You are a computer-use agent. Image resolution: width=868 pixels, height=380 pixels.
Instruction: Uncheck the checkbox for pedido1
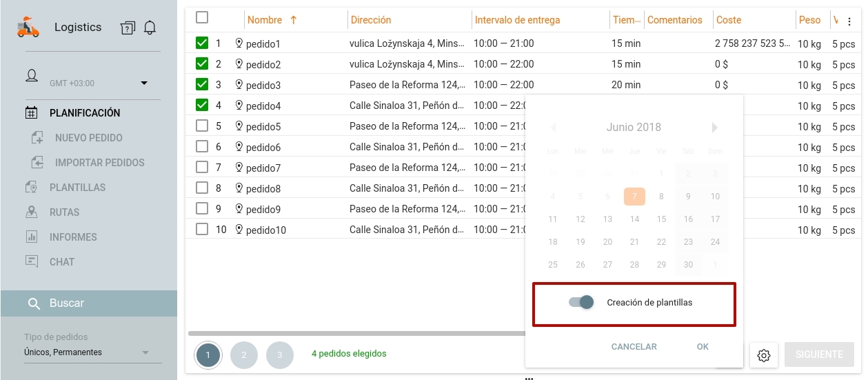tap(202, 43)
